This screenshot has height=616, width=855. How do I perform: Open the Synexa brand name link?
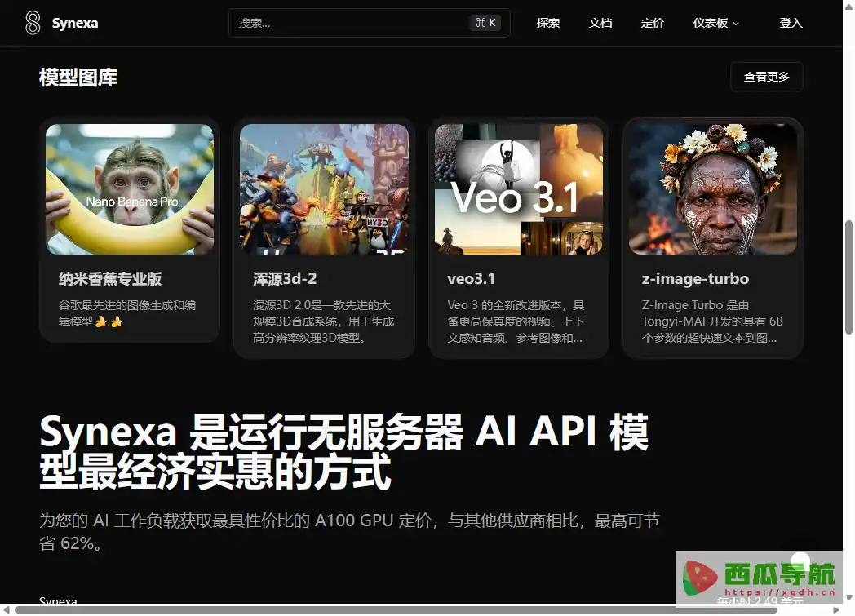[75, 23]
